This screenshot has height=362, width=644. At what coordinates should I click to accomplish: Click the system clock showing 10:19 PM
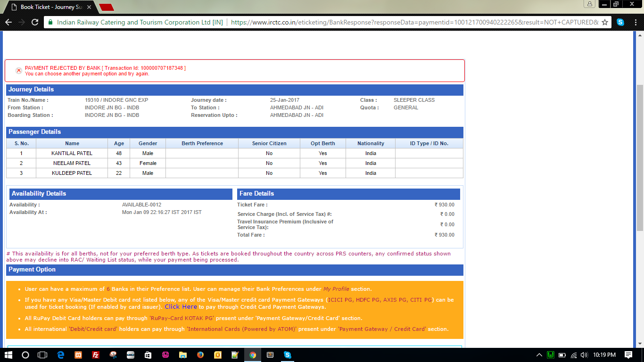tap(604, 355)
